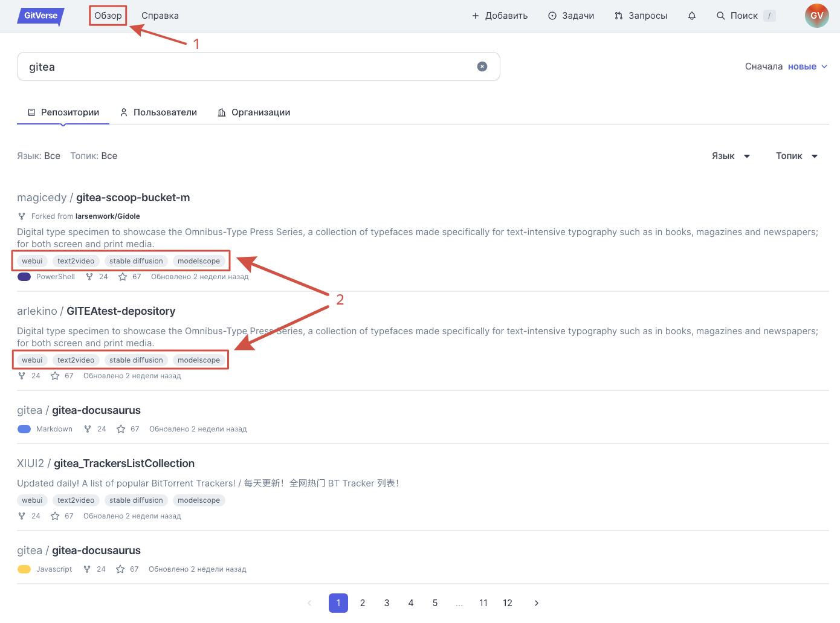
Task: Click the star icon in PowerShell row
Action: 123,277
